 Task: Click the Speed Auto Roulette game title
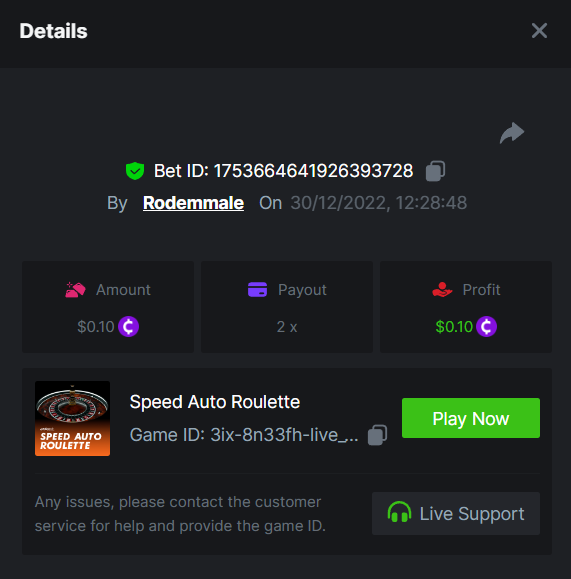[x=215, y=402]
